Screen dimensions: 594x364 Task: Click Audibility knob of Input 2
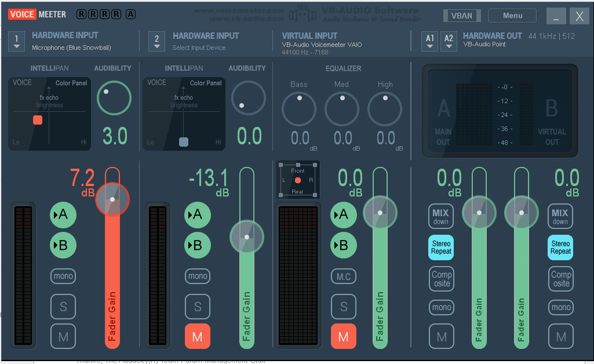tap(249, 98)
